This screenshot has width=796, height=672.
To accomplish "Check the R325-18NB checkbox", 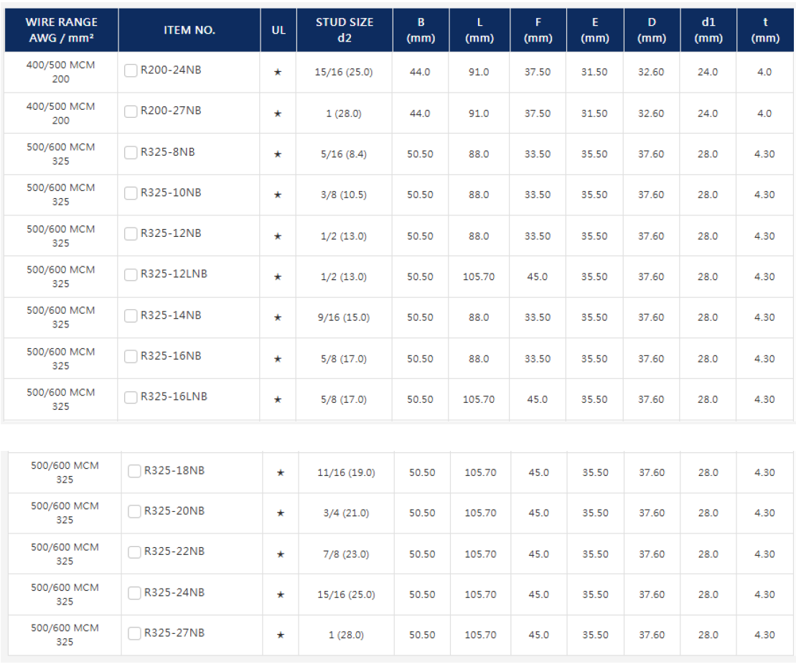I will click(134, 471).
